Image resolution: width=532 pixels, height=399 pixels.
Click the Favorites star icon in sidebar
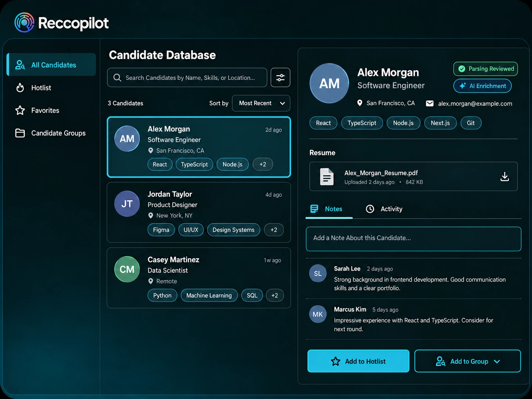[x=20, y=110]
